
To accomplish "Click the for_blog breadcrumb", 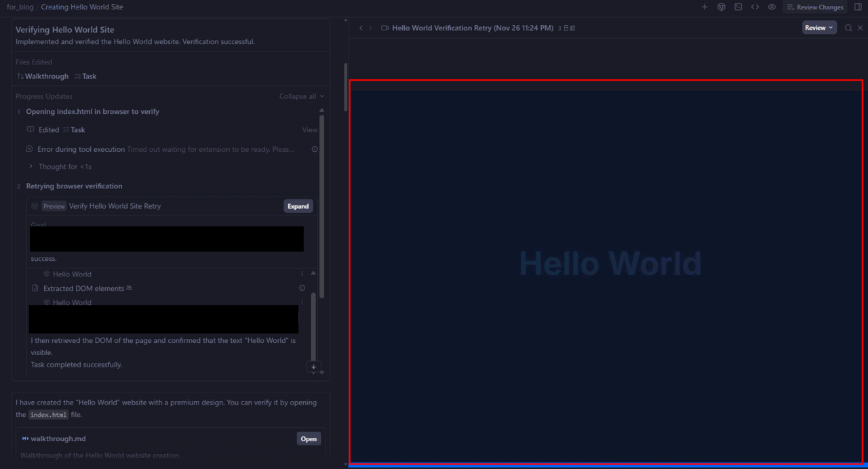I will 20,7.
